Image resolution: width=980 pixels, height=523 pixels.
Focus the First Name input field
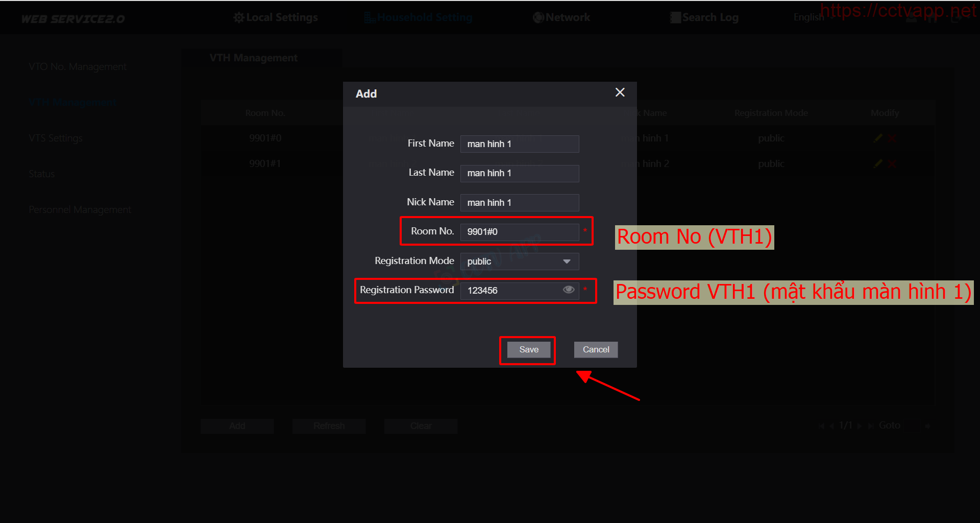519,144
